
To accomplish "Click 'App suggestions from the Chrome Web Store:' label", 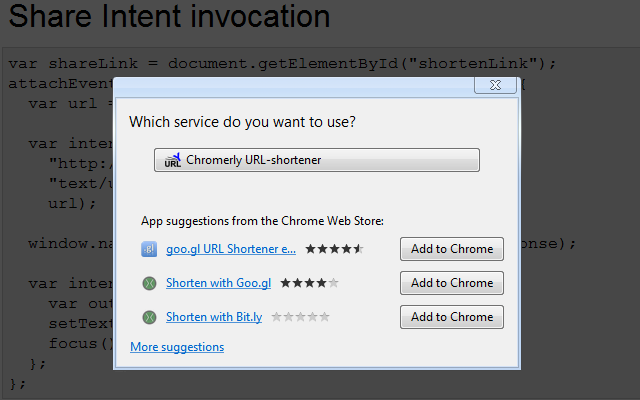I will [x=262, y=221].
